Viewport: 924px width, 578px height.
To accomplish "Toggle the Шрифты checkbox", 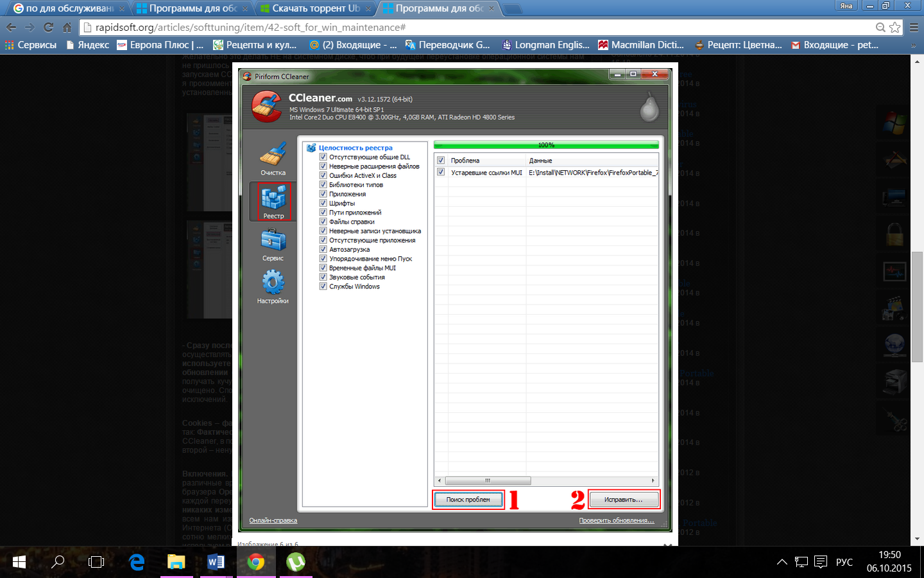I will pyautogui.click(x=323, y=203).
